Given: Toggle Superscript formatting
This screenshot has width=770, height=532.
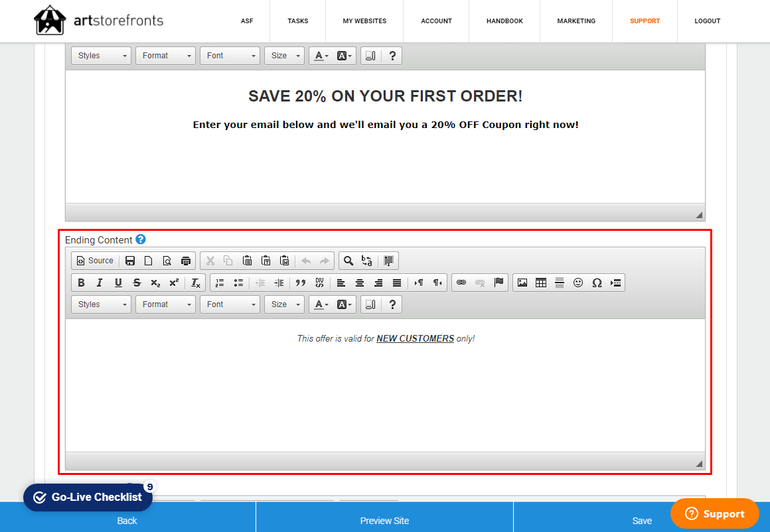Looking at the screenshot, I should tap(174, 283).
